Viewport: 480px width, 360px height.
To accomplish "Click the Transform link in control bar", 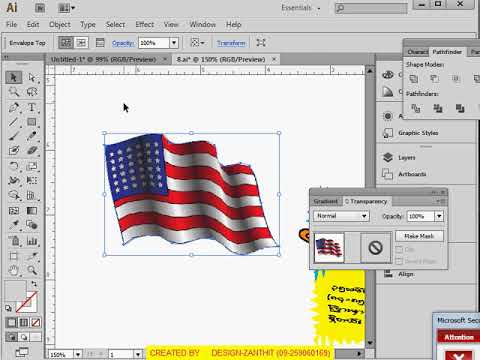I will click(231, 43).
